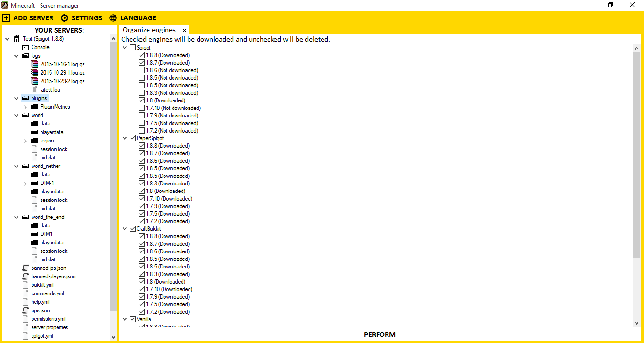
Task: Click the PluginMetrics folder icon
Action: click(x=34, y=107)
